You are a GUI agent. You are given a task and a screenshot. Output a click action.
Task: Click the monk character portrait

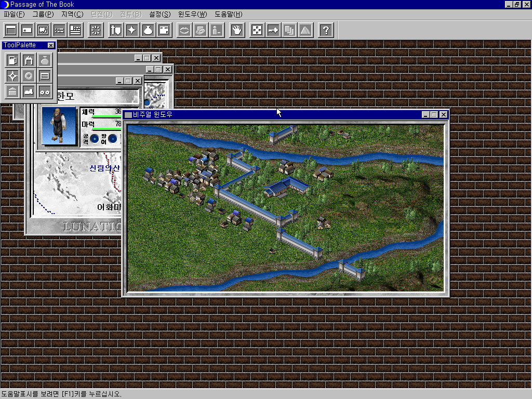(58, 126)
